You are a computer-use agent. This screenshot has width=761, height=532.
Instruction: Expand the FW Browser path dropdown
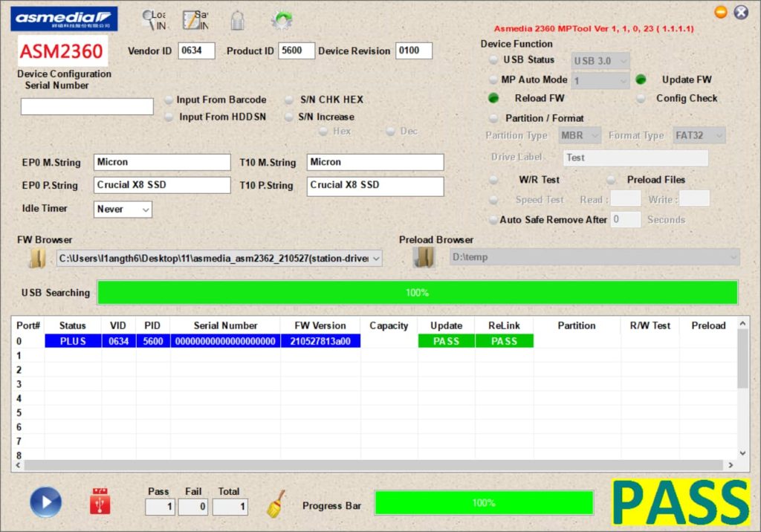(375, 258)
